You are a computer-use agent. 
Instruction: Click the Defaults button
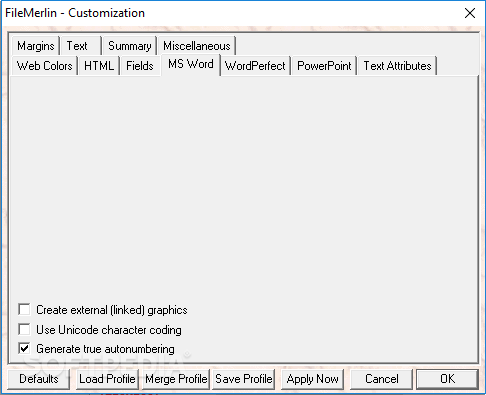click(39, 379)
